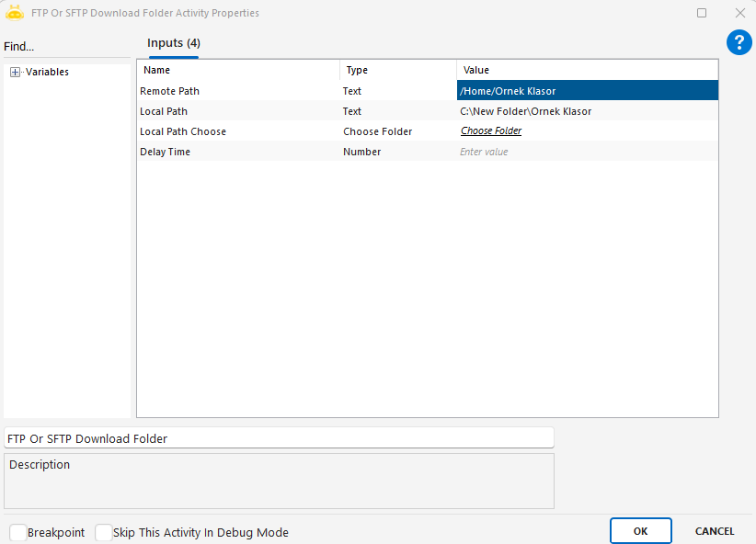
Task: Toggle Skip This Activity In Debug Mode
Action: tap(104, 532)
